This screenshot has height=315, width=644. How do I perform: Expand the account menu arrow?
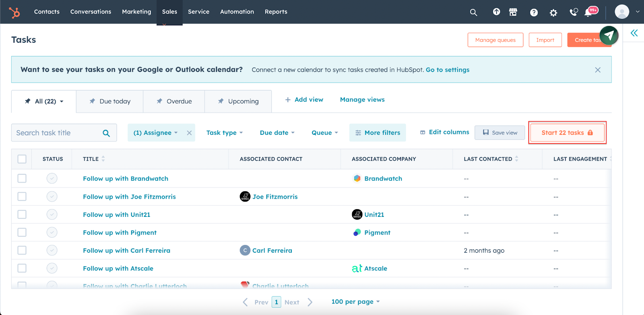638,12
